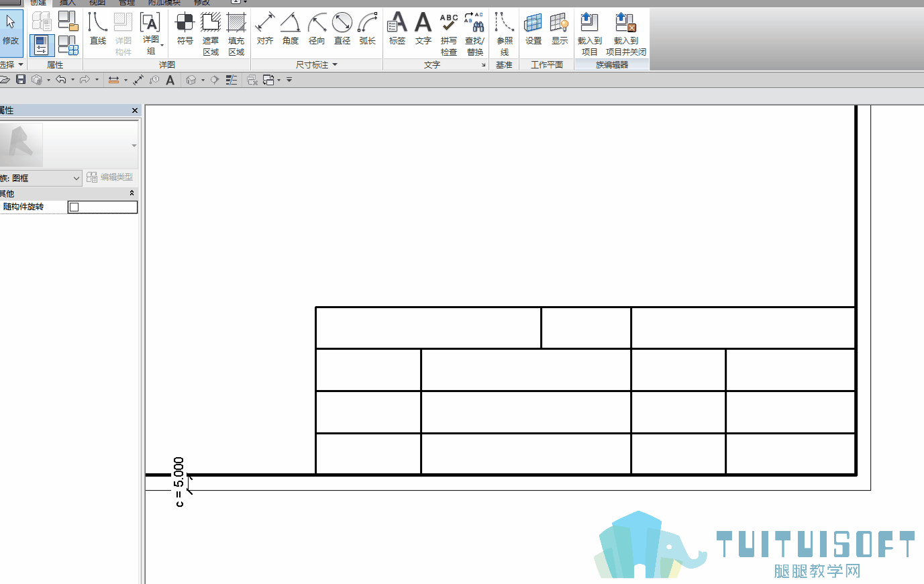The width and height of the screenshot is (924, 584).
Task: Tick the 随构件旋转 checkbox
Action: [x=74, y=207]
